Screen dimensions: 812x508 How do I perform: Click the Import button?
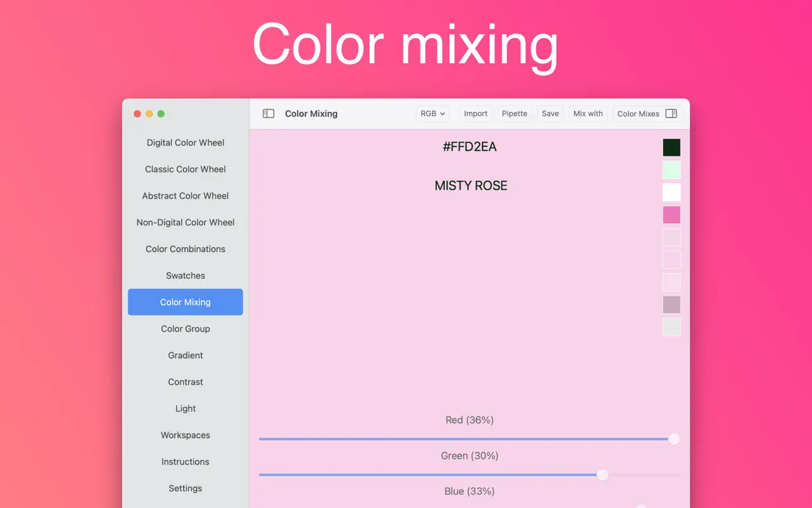tap(475, 114)
